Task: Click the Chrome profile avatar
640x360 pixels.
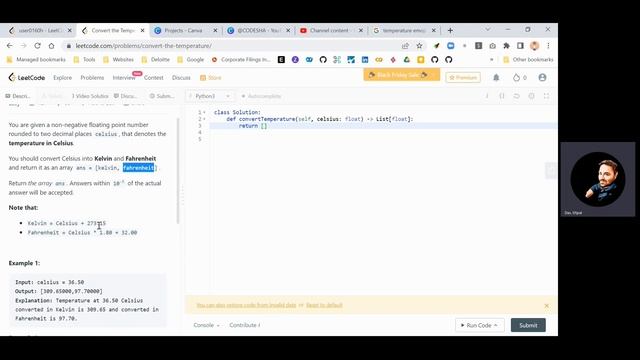Action: [x=534, y=46]
